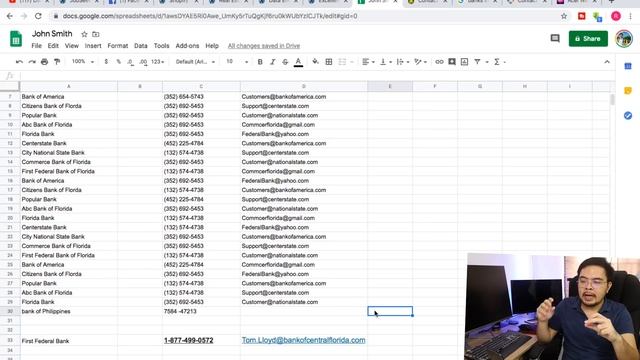Open the font family dropdown

pos(195,62)
